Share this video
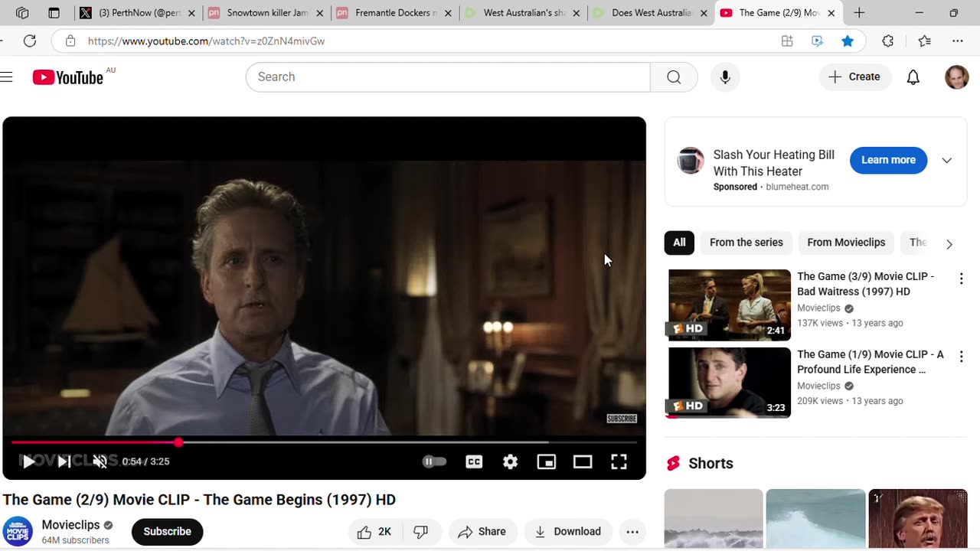The height and width of the screenshot is (551, 980). pyautogui.click(x=482, y=532)
